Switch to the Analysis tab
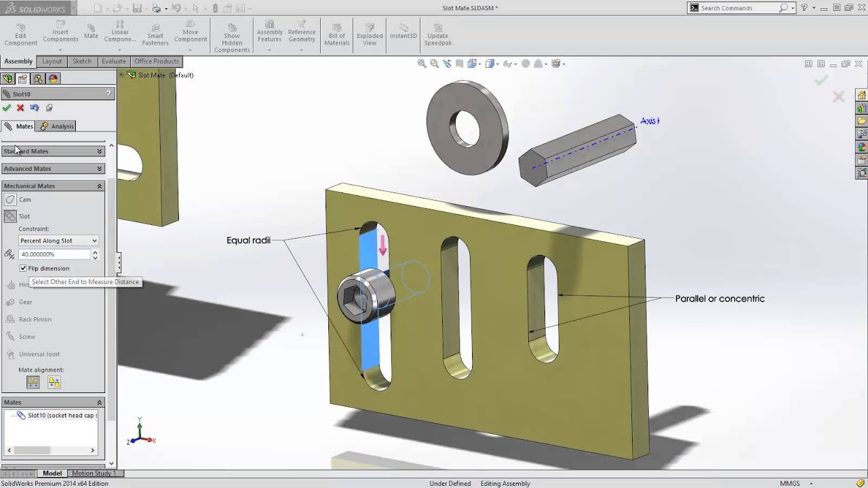This screenshot has width=868, height=488. coord(57,126)
